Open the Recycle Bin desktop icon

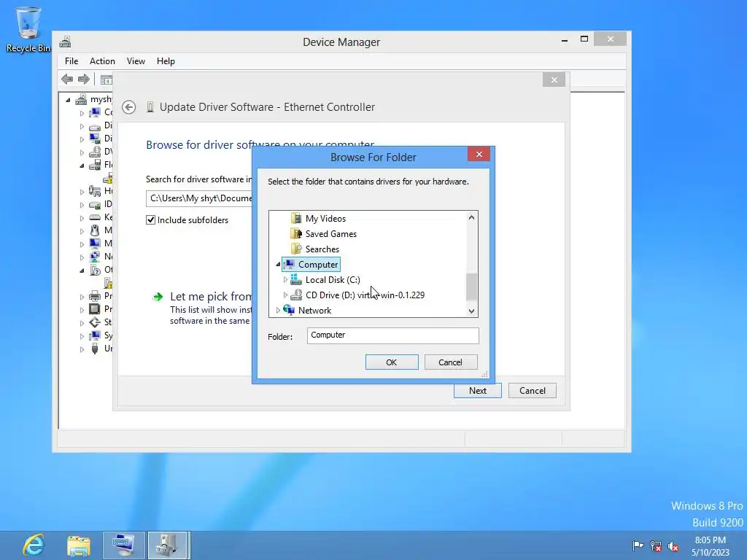28,28
